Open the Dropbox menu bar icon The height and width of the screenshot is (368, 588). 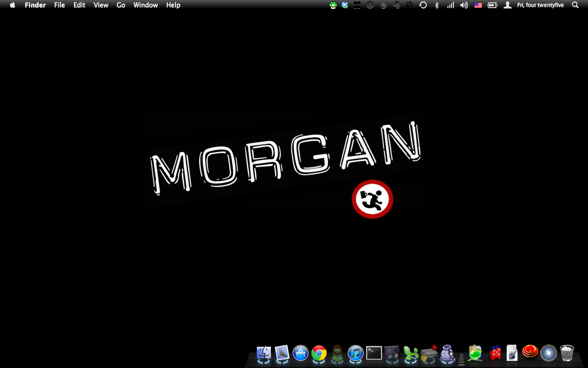click(345, 5)
